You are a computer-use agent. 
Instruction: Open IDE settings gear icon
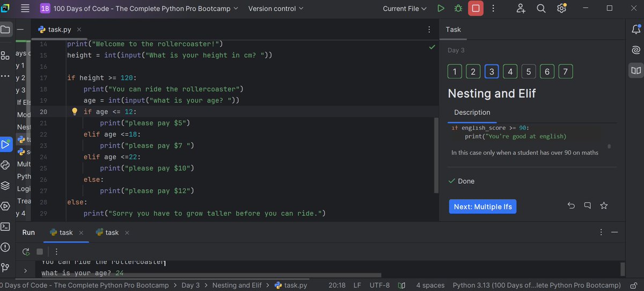[561, 9]
